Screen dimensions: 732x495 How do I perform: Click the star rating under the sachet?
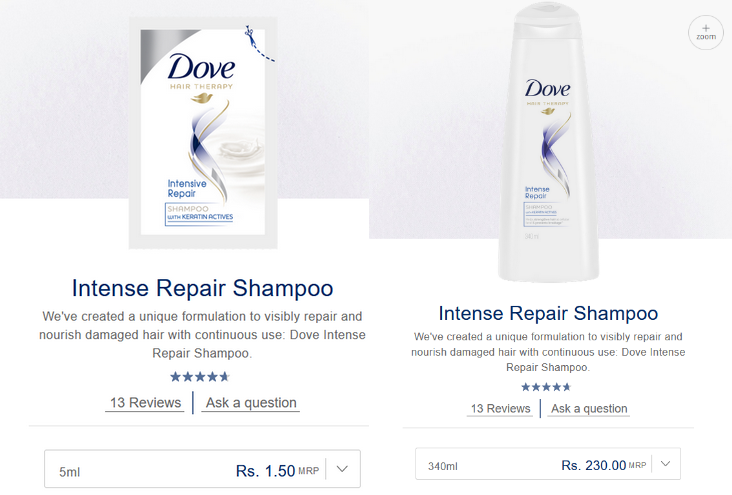200,376
